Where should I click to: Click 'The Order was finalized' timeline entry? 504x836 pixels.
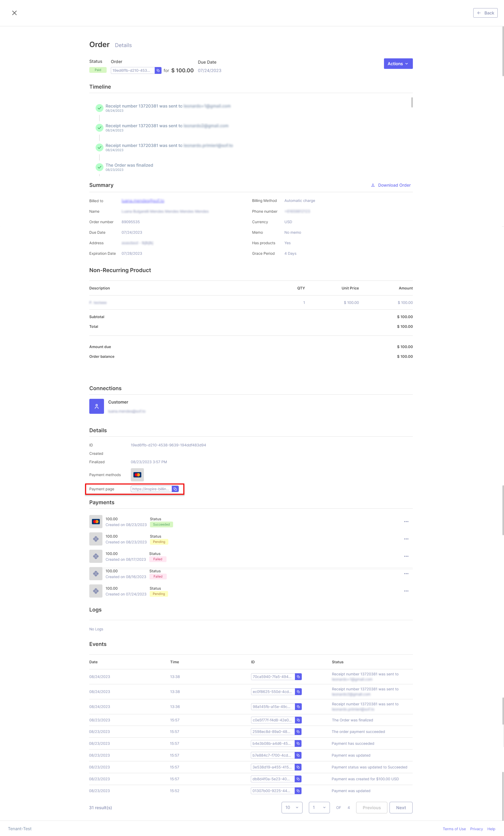pyautogui.click(x=129, y=165)
